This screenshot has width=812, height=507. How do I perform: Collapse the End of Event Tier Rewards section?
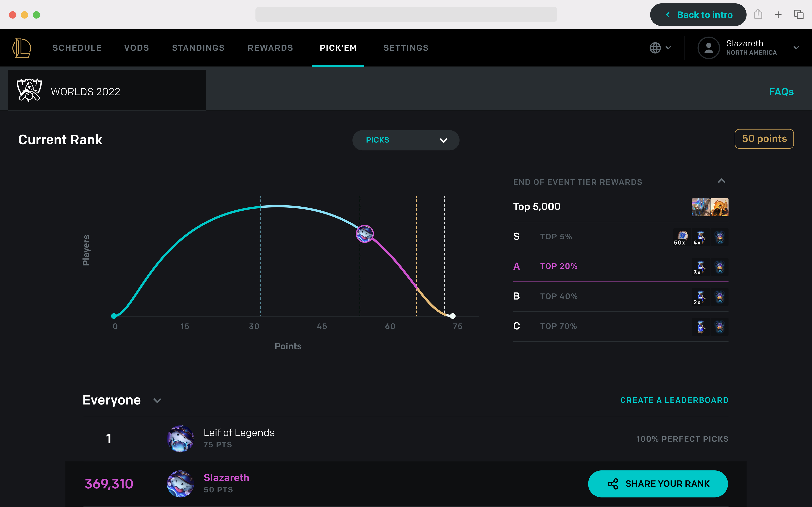click(721, 181)
